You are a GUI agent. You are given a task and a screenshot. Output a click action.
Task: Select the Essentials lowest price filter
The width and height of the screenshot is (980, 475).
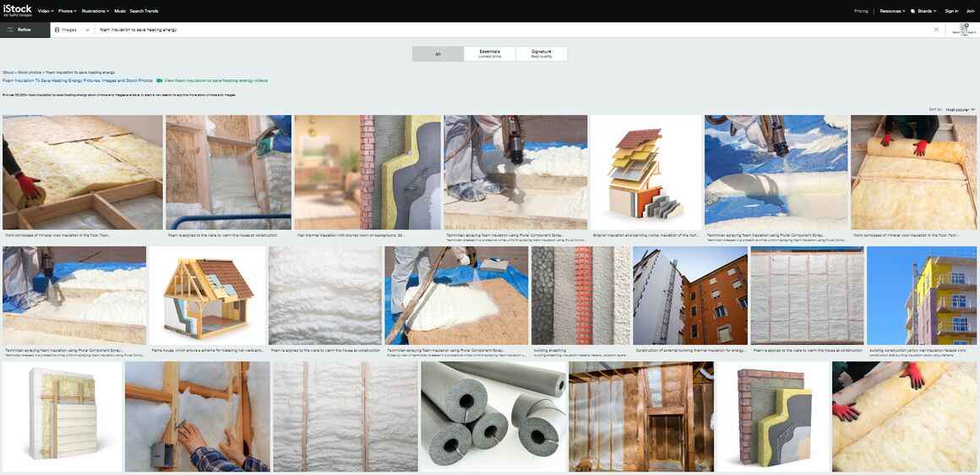coord(489,54)
